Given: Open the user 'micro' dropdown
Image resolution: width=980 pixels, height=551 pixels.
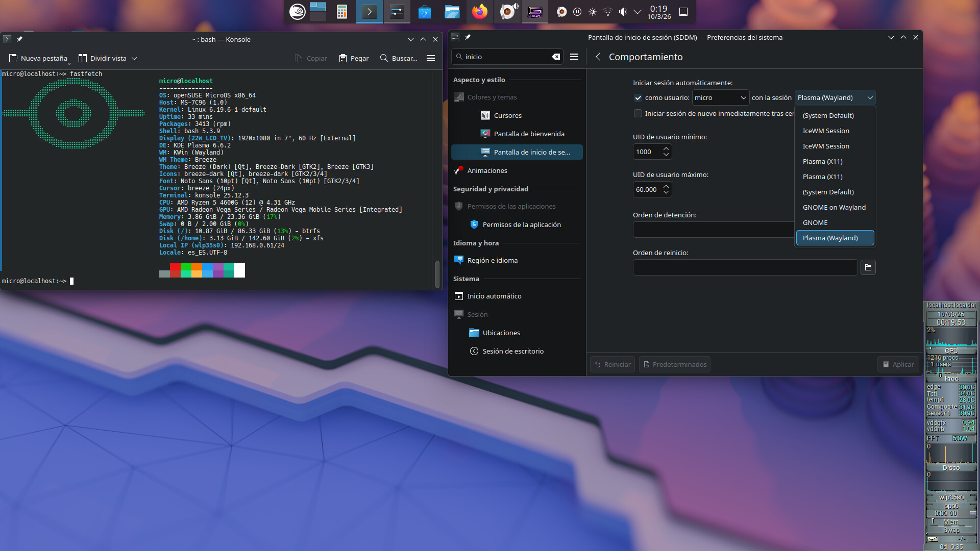Looking at the screenshot, I should (x=720, y=98).
